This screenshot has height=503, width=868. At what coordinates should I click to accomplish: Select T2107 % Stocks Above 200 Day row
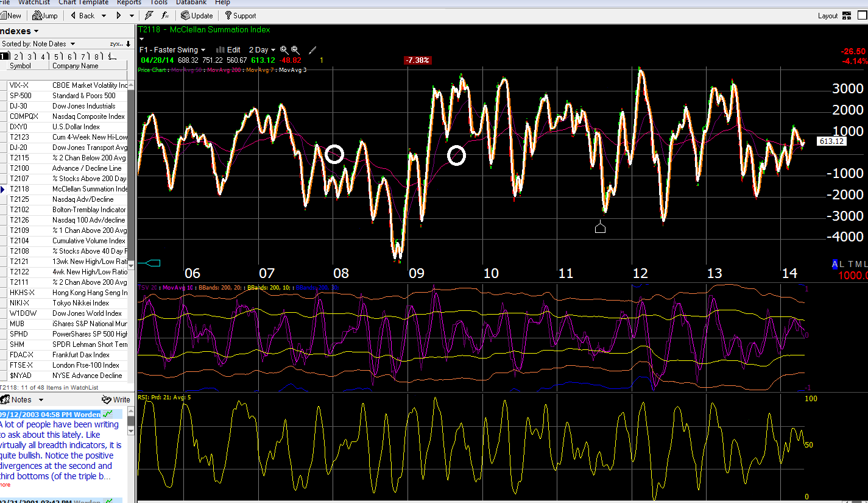click(x=64, y=179)
